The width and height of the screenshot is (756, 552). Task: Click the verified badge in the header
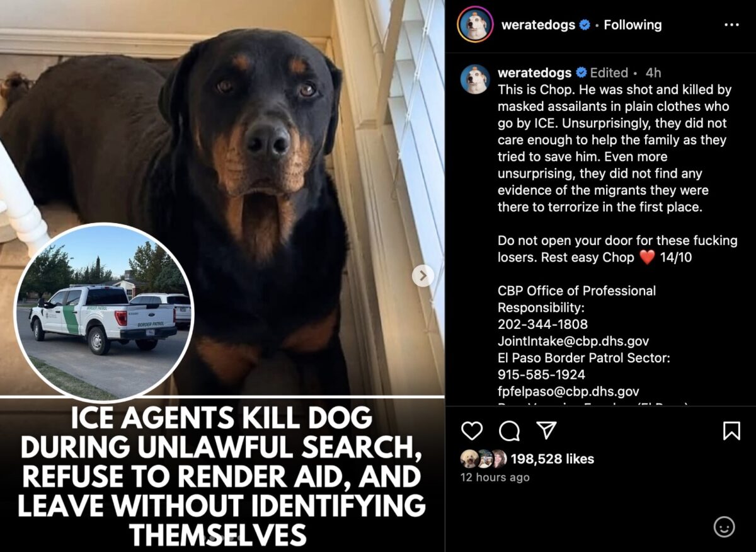(x=585, y=25)
